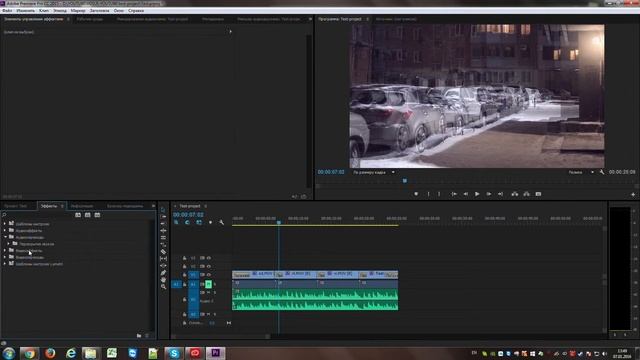Click Mark Out button in program monitor
Viewport: 640px width, 360px height.
point(439,194)
